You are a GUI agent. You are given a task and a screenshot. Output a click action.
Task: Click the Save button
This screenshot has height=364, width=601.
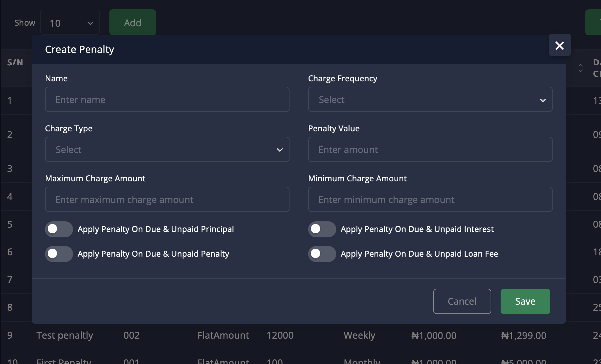(x=525, y=301)
